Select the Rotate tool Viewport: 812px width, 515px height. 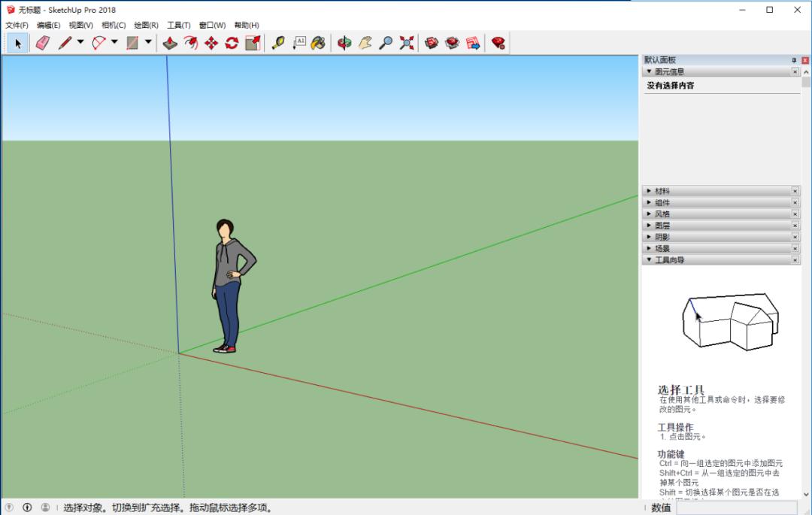pyautogui.click(x=232, y=43)
